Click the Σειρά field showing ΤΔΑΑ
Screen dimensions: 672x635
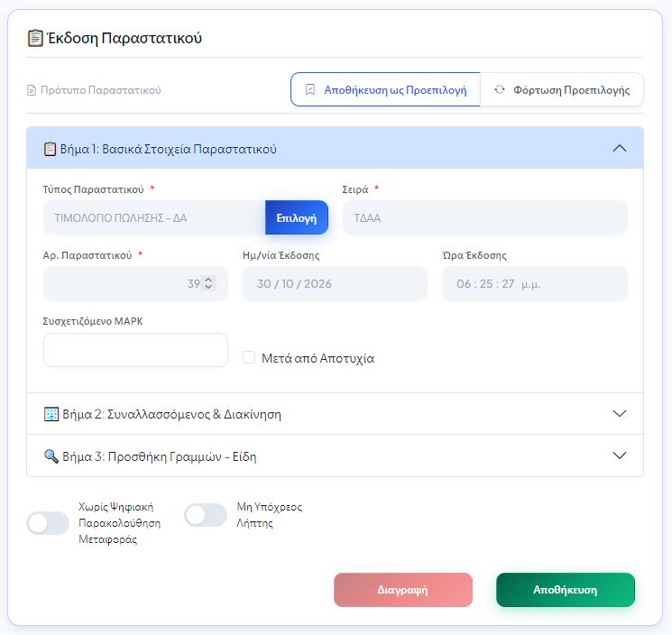coord(485,217)
